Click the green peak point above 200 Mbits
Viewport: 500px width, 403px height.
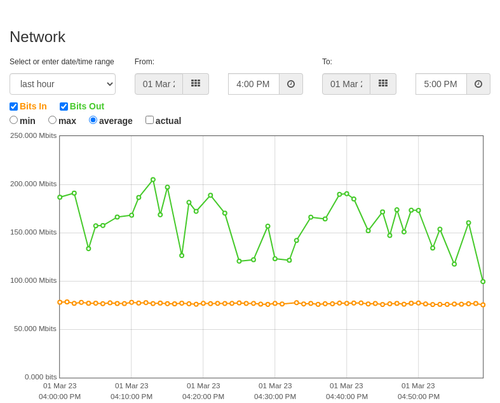coord(153,180)
